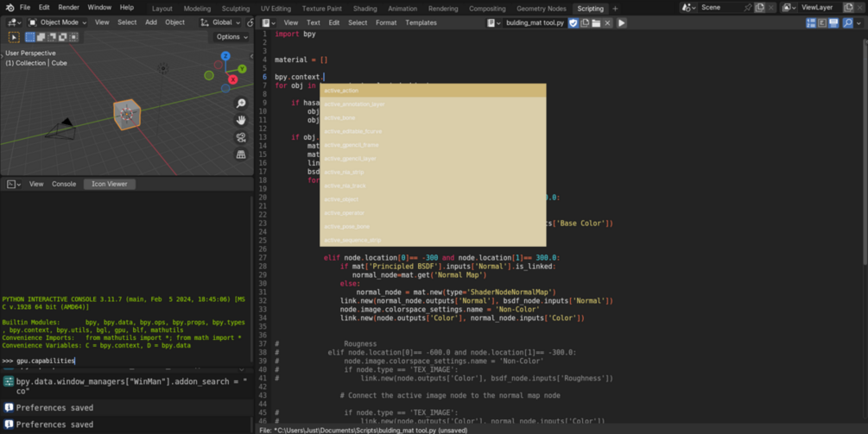This screenshot has height=434, width=868.
Task: Open text file with folder icon
Action: pyautogui.click(x=596, y=22)
